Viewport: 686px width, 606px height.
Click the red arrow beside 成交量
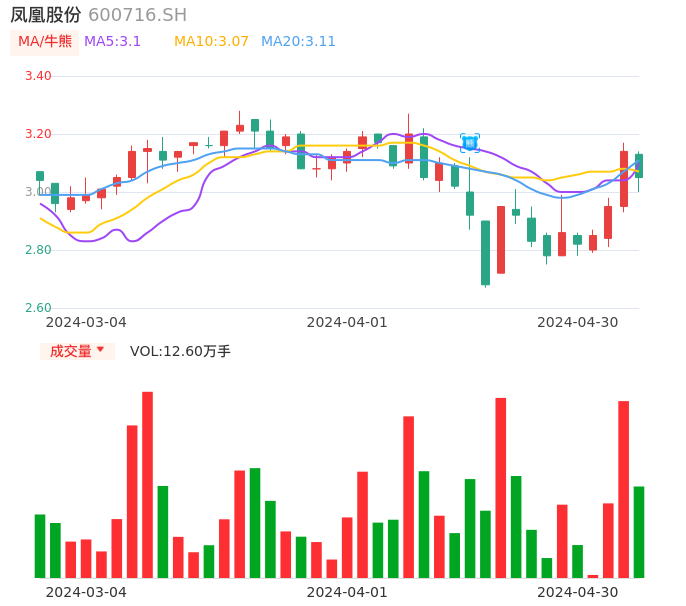pos(100,350)
